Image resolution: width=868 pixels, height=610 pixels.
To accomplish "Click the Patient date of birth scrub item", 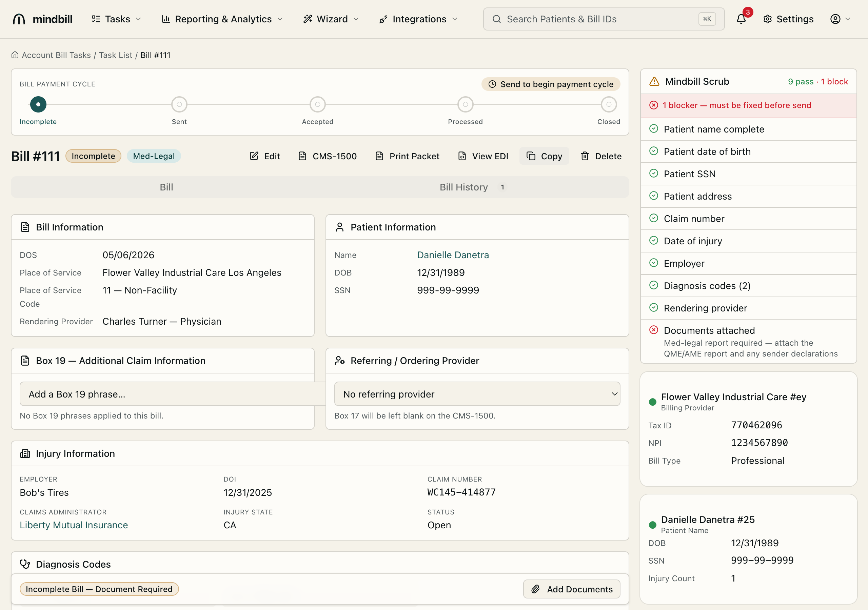I will [x=748, y=151].
